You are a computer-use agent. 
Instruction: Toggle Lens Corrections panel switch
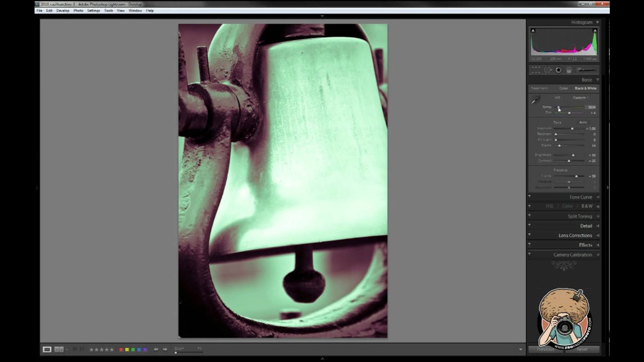point(529,235)
